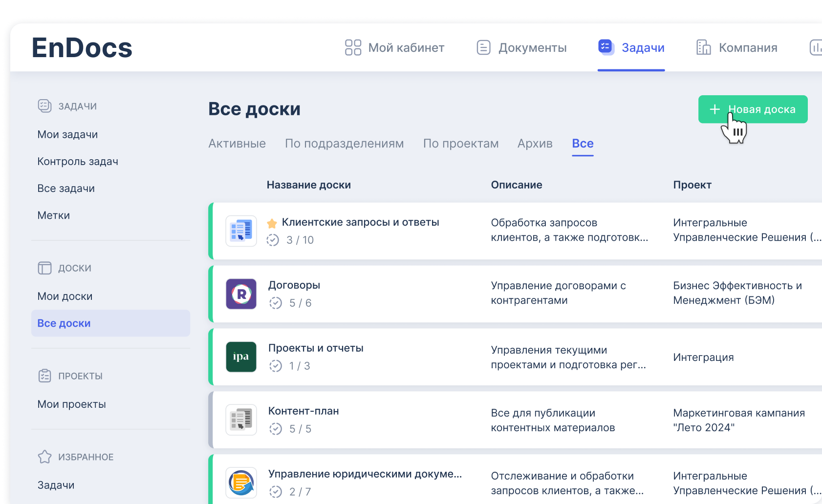The width and height of the screenshot is (822, 504).
Task: Open Мои проекты in the sidebar
Action: pos(71,404)
